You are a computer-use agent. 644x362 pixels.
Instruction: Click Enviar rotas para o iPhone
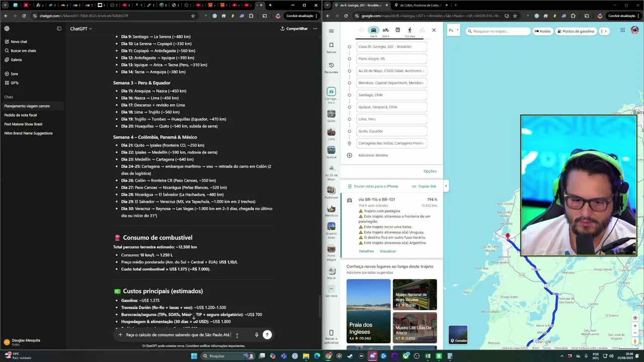pos(373,187)
